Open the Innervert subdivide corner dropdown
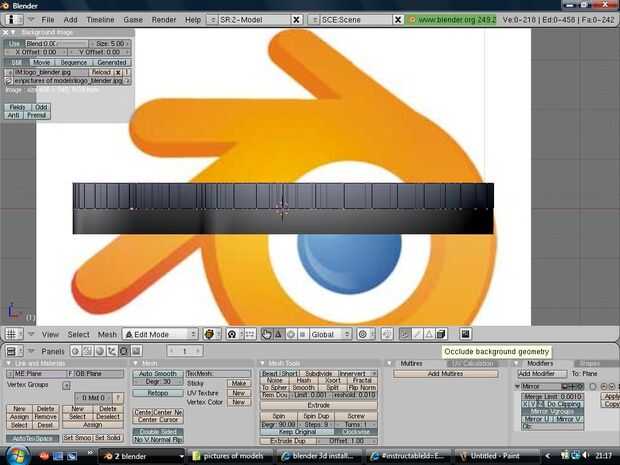 click(358, 374)
